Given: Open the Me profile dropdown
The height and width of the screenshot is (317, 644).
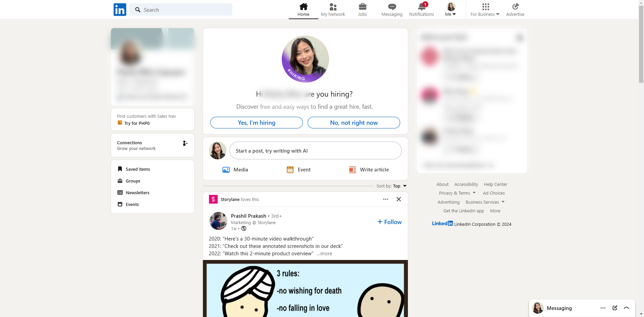Looking at the screenshot, I should [x=451, y=10].
